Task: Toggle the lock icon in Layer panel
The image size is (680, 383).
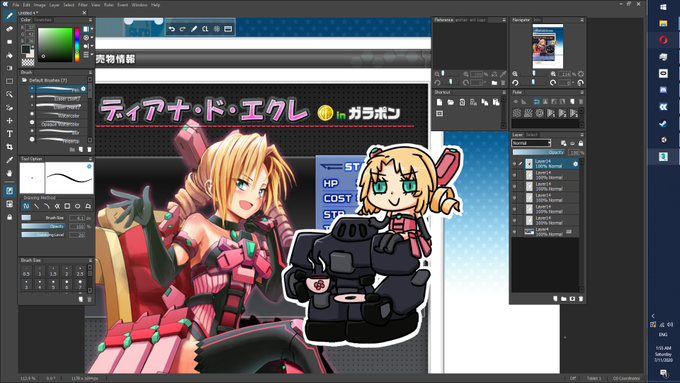Action: pos(581,143)
